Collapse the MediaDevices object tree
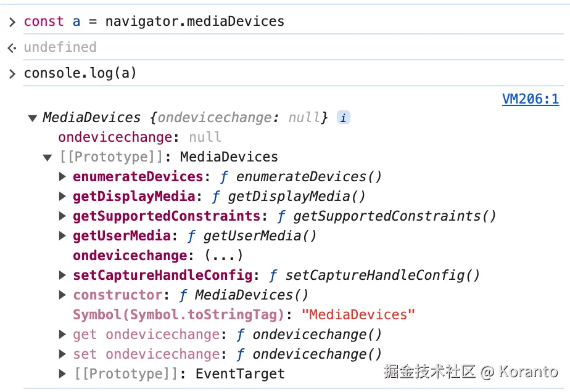The height and width of the screenshot is (392, 570). [x=33, y=118]
